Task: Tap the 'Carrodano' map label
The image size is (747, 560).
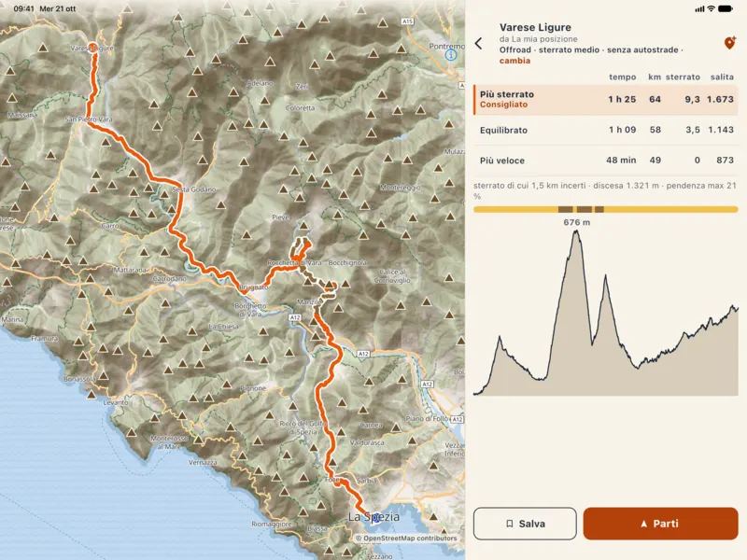Action: click(170, 278)
